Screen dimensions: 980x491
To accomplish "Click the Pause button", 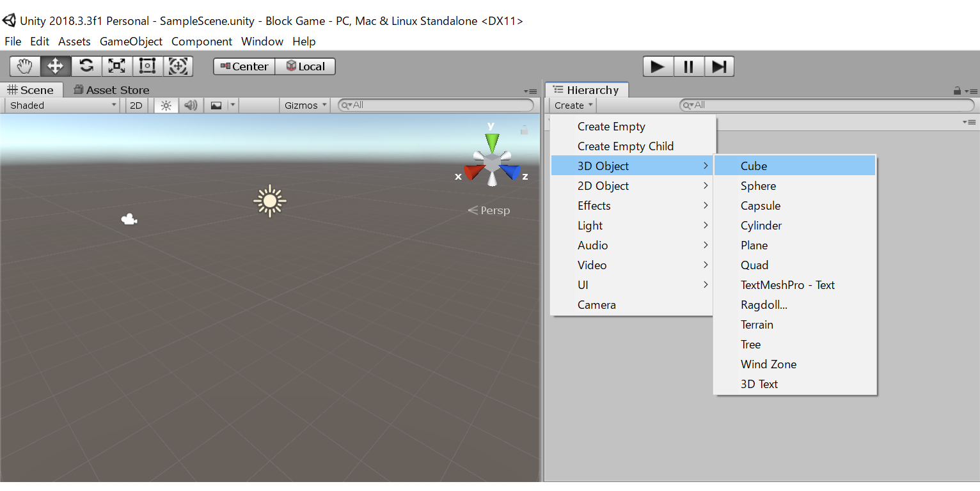I will coord(688,66).
